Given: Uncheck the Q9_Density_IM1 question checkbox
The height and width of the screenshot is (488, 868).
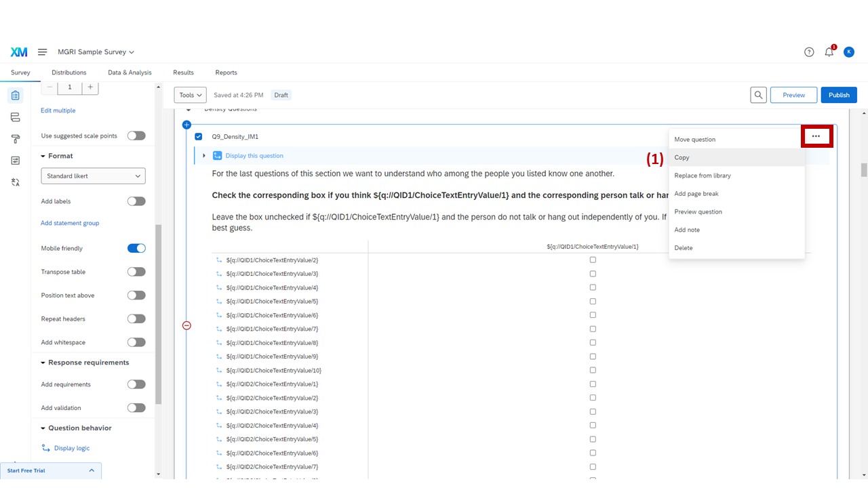Looking at the screenshot, I should pos(199,136).
